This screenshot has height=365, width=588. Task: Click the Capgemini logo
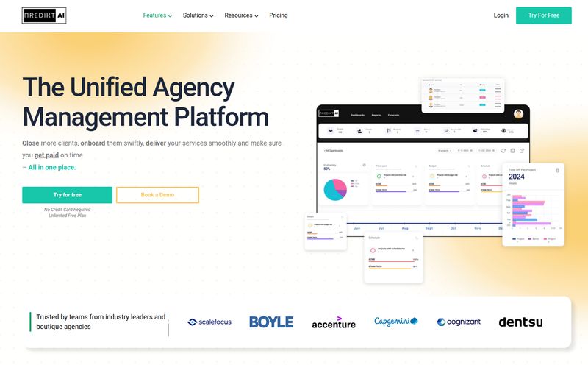point(396,322)
